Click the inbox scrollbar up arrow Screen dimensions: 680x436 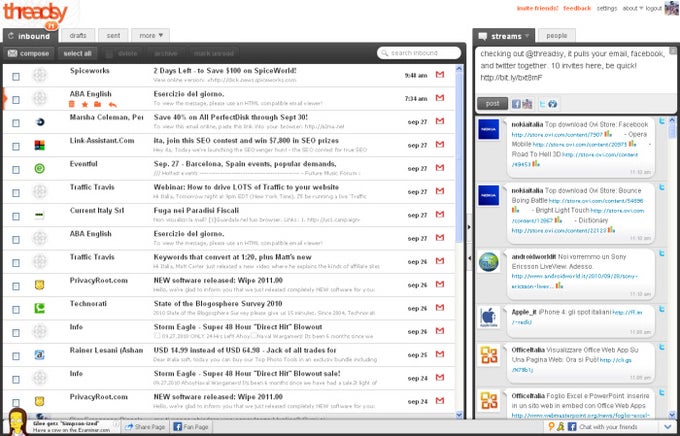tap(459, 68)
